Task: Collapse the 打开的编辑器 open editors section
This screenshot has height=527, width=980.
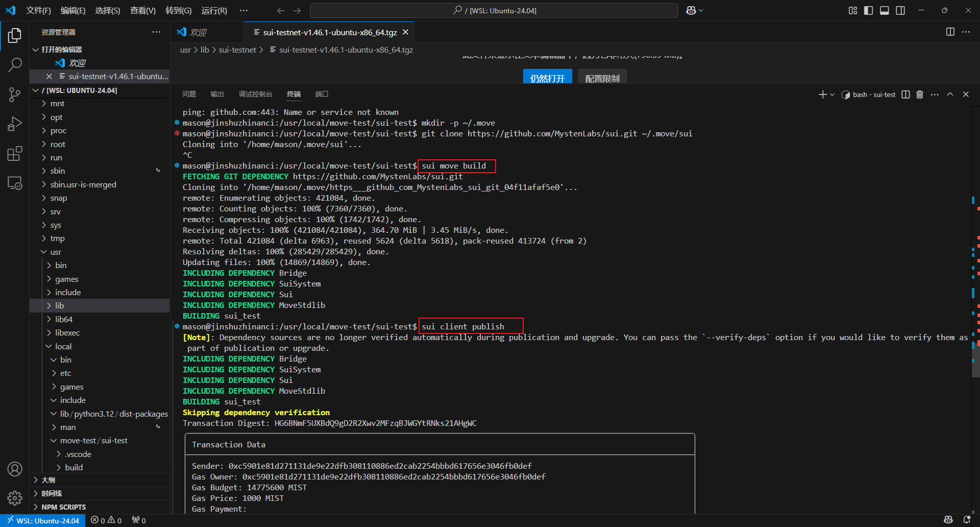Action: point(100,50)
